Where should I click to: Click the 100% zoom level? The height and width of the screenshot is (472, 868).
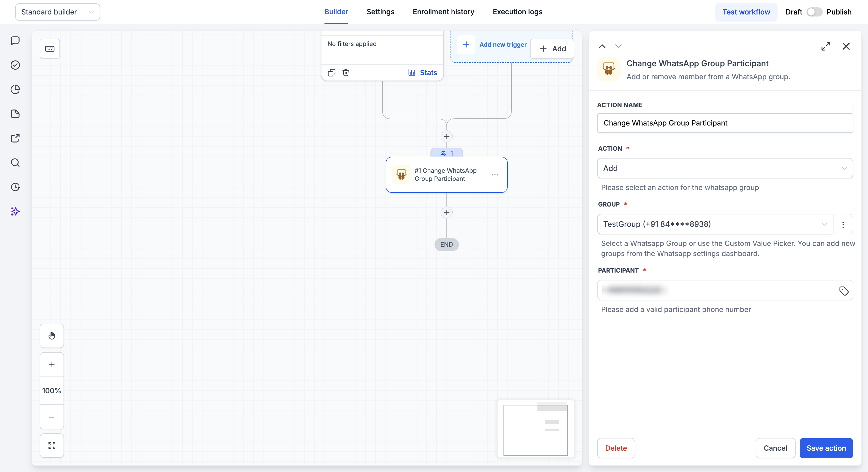click(52, 390)
